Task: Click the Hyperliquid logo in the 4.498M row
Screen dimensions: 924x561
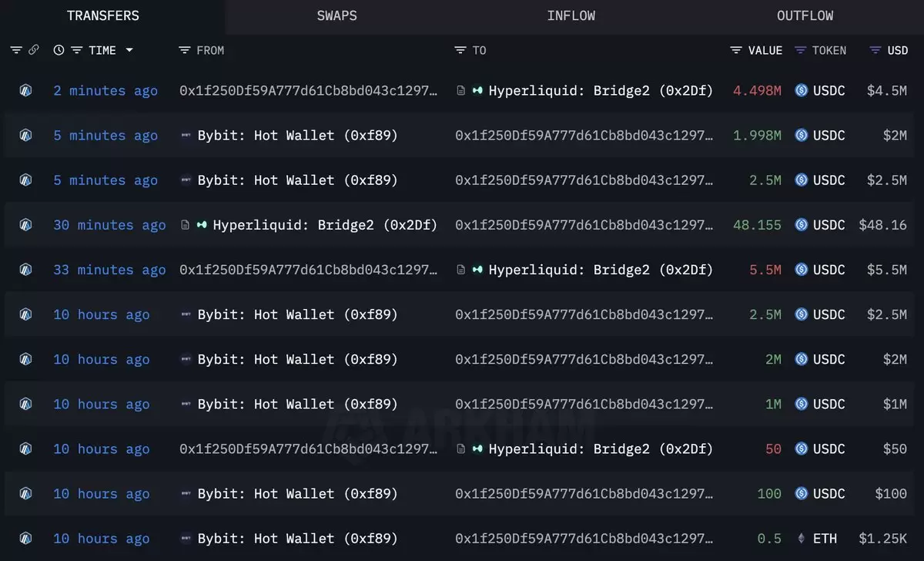Action: point(477,90)
